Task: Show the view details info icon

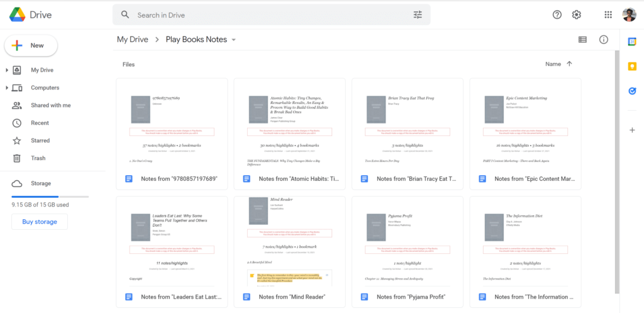Action: pyautogui.click(x=603, y=40)
